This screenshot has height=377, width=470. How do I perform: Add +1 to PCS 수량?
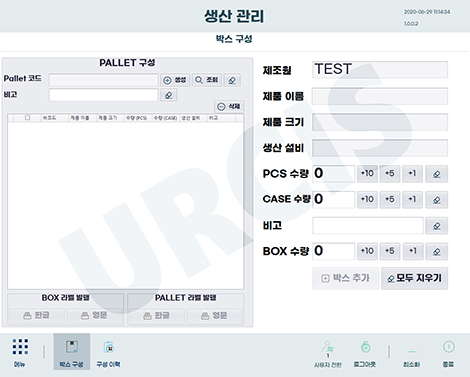pyautogui.click(x=412, y=174)
